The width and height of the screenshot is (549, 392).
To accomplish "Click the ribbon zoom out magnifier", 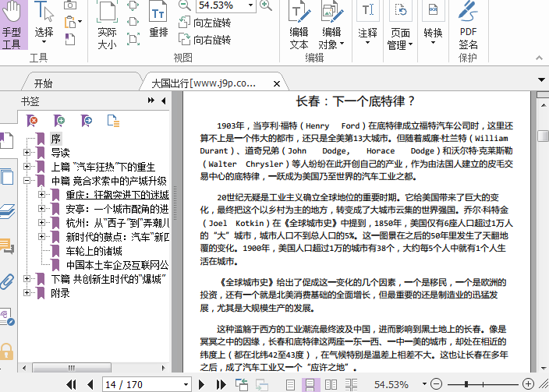I will coord(185,5).
